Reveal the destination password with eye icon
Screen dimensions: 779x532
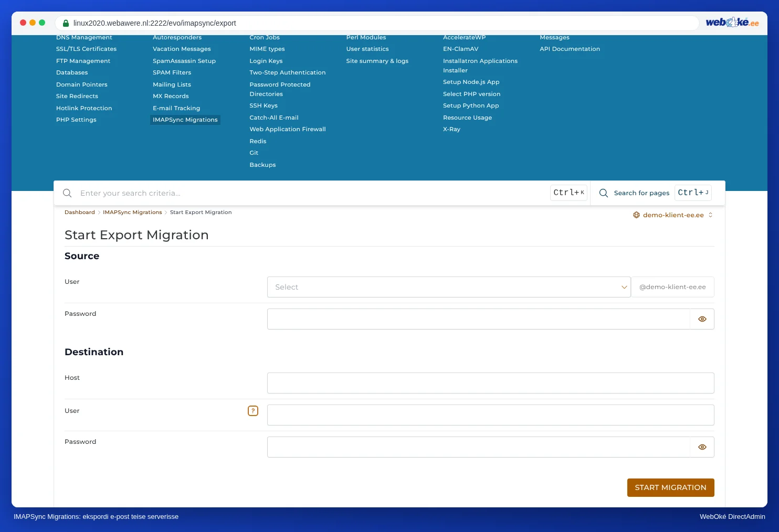point(702,447)
